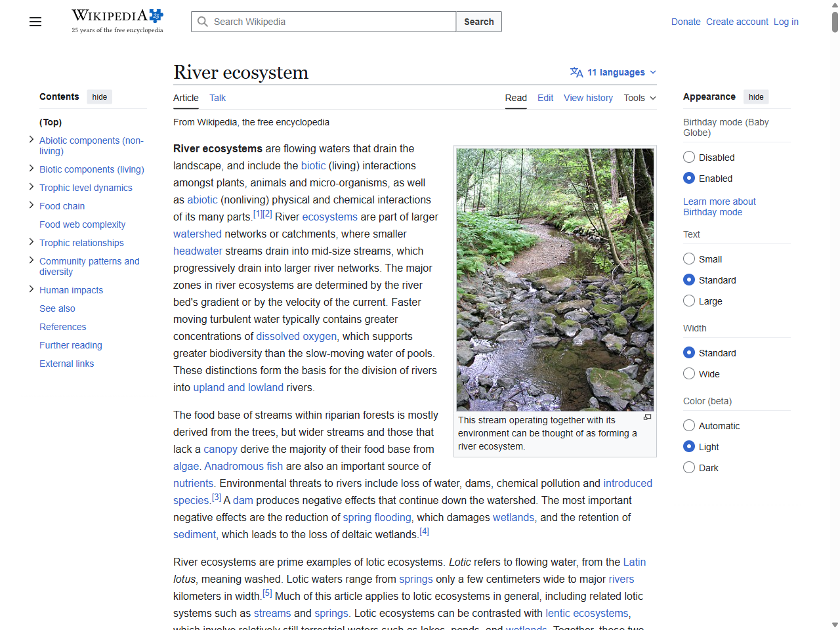The image size is (840, 630).
Task: Select the Wide width option
Action: 689,374
